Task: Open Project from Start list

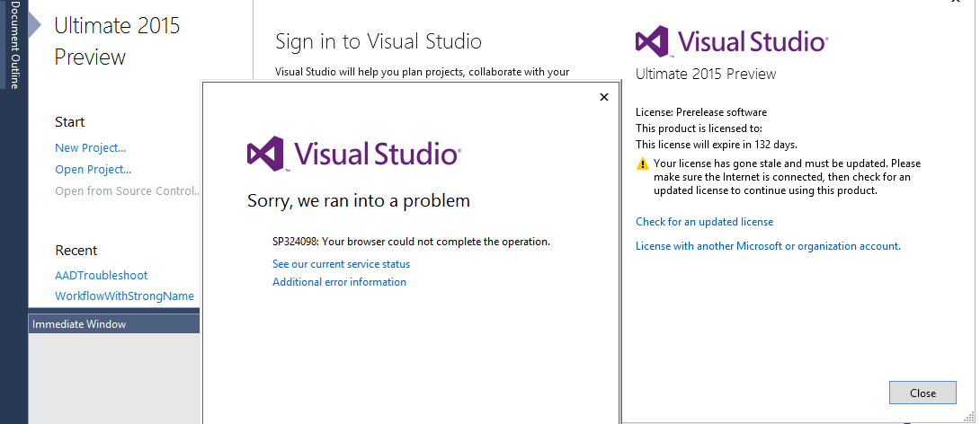Action: (94, 170)
